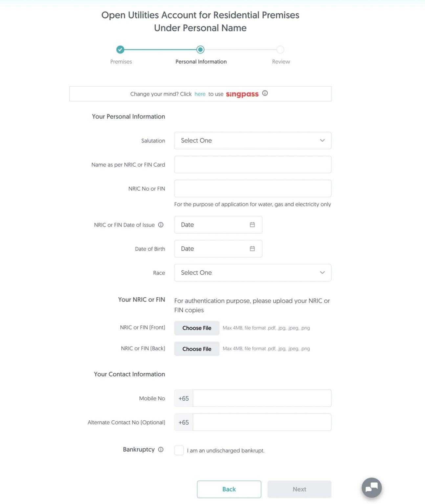Choose File for NRIC or FIN Front
The height and width of the screenshot is (504, 425).
(196, 328)
